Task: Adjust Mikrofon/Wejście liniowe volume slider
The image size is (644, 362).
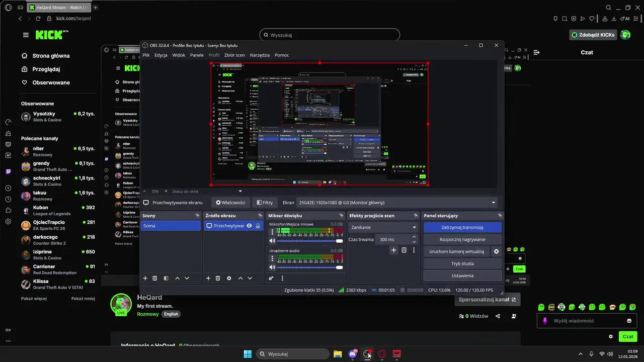Action: [x=310, y=241]
